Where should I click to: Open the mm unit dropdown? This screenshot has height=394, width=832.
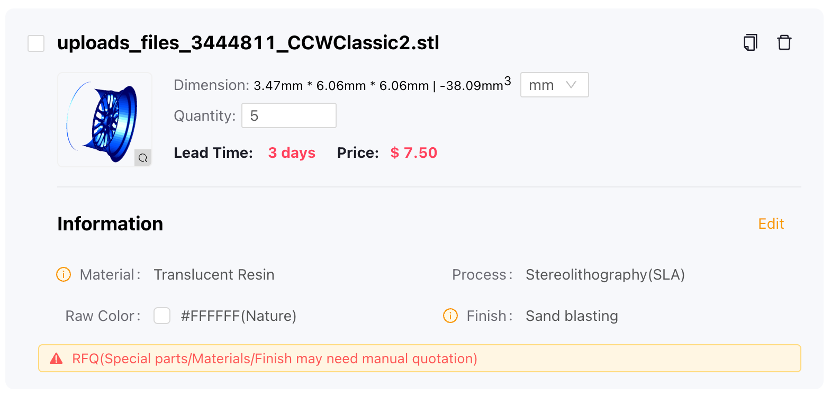click(554, 85)
